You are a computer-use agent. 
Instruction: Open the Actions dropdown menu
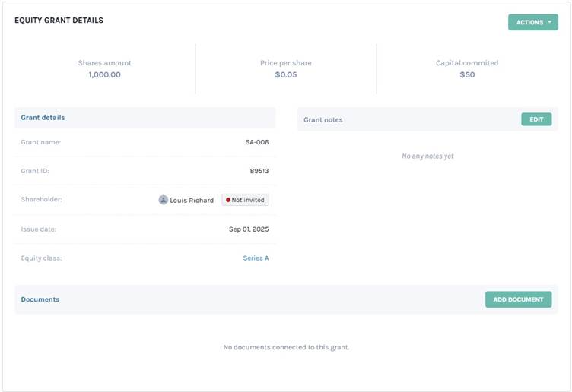point(532,22)
